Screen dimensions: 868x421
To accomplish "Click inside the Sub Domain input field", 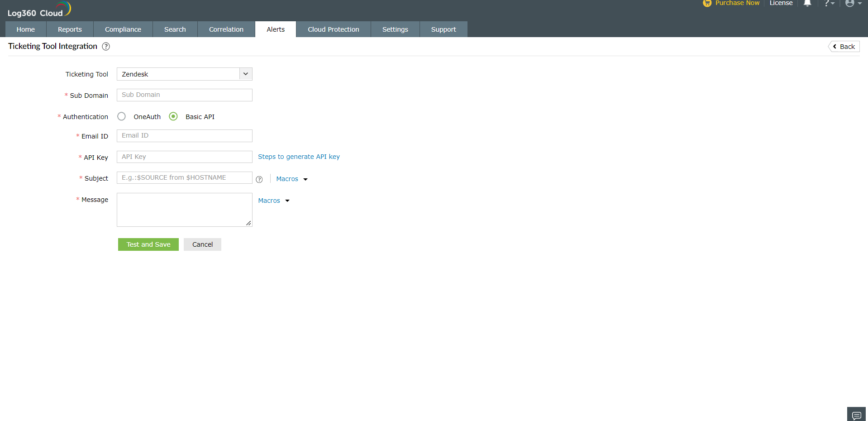I will click(x=184, y=95).
